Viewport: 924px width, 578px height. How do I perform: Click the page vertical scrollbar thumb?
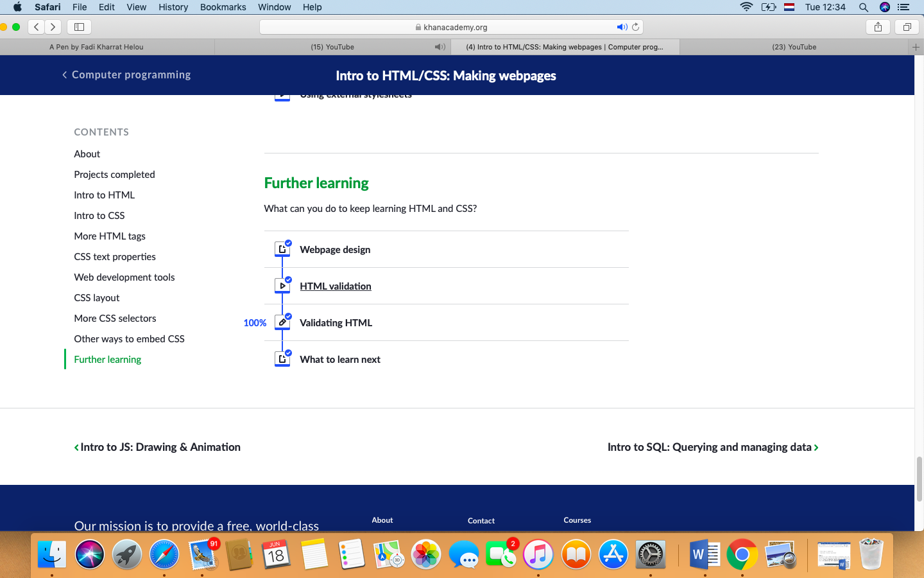coord(920,478)
